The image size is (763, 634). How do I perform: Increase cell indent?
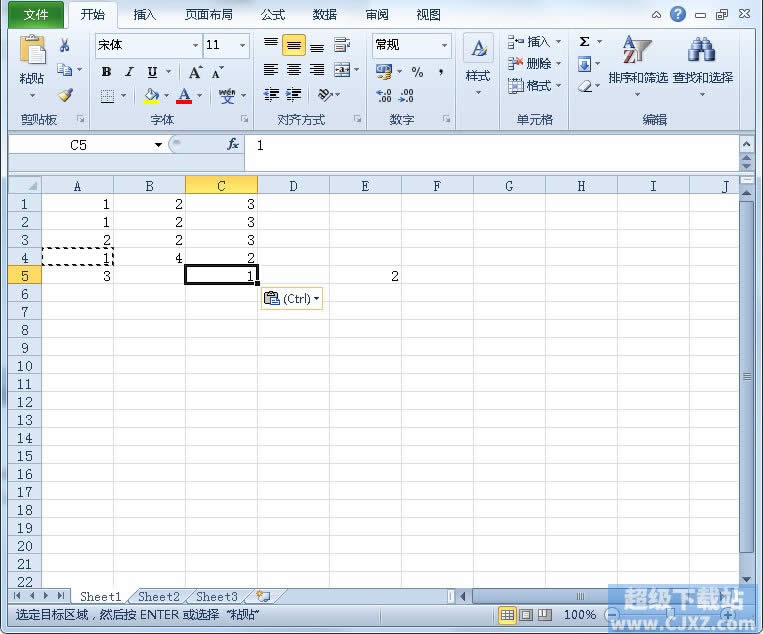click(x=293, y=94)
